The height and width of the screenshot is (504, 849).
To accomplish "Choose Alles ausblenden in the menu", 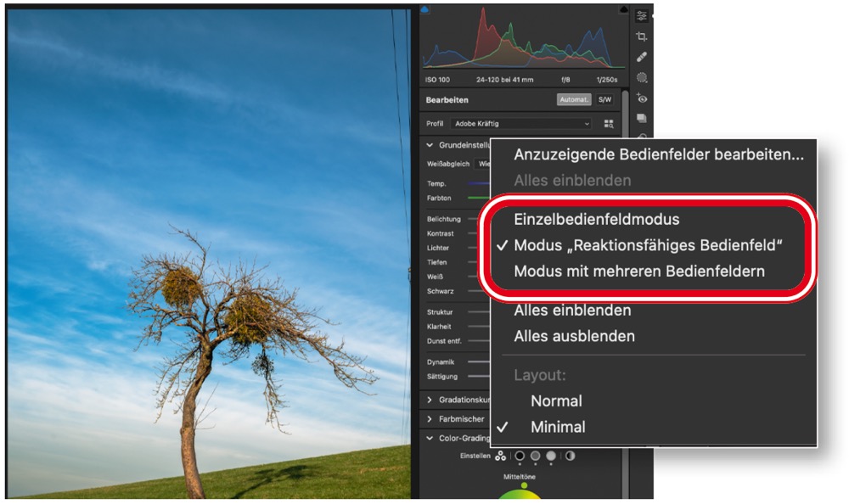I will pyautogui.click(x=574, y=336).
